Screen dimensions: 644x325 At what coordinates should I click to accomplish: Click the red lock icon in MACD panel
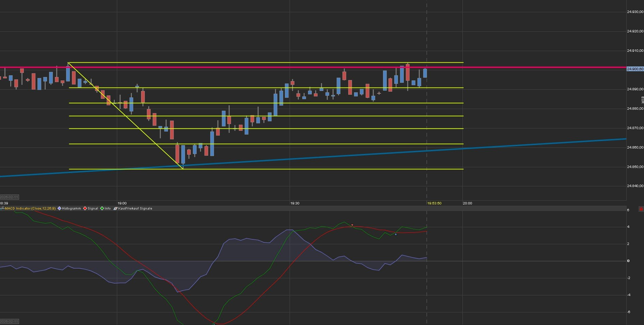coord(641,209)
